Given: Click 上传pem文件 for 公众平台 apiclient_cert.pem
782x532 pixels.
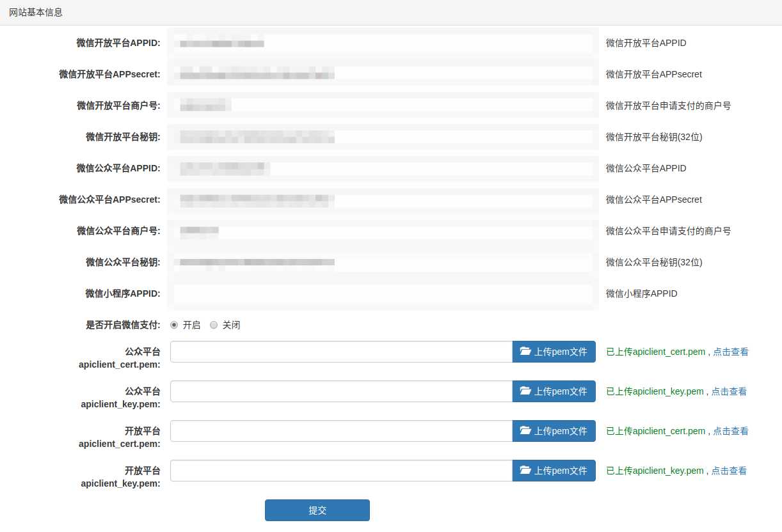Looking at the screenshot, I should 554,352.
